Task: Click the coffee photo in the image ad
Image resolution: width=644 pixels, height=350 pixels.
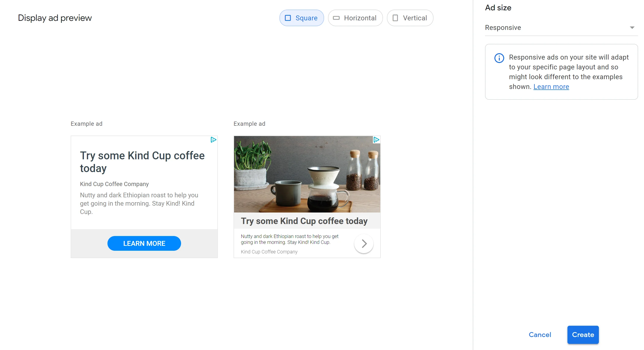Action: 307,174
